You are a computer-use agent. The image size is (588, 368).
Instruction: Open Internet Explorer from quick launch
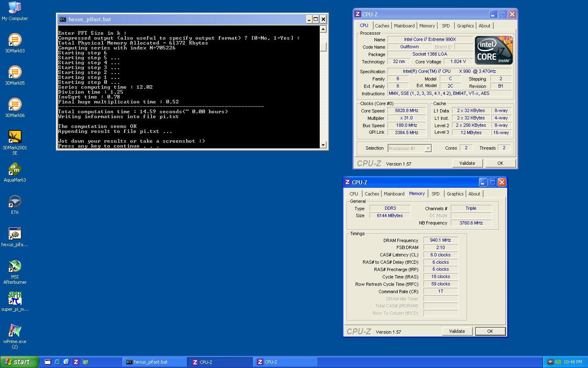click(x=57, y=362)
